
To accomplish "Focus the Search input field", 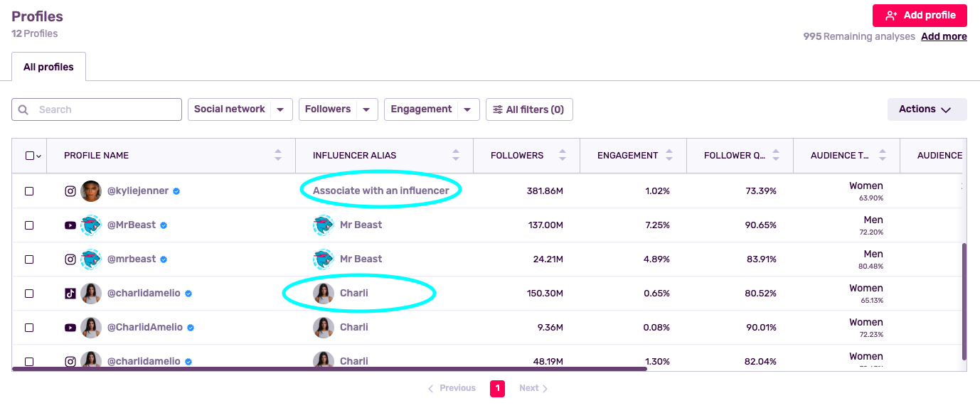I will click(107, 109).
